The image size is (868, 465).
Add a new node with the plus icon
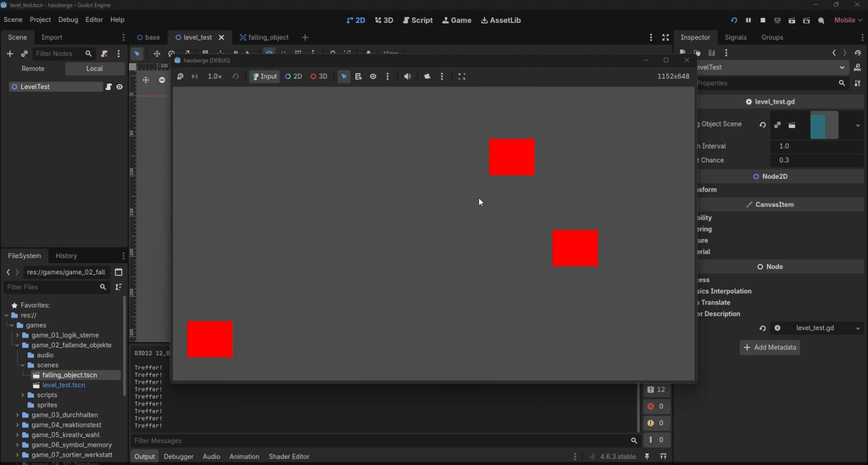click(9, 53)
